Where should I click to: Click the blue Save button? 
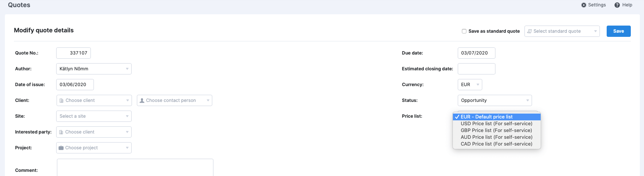coord(618,31)
